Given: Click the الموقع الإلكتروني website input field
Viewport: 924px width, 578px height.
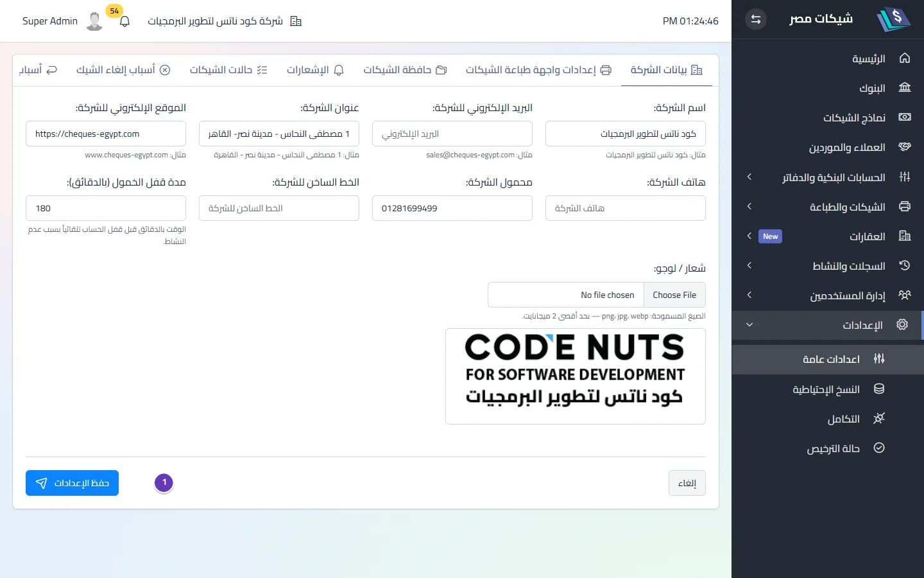Looking at the screenshot, I should [106, 134].
